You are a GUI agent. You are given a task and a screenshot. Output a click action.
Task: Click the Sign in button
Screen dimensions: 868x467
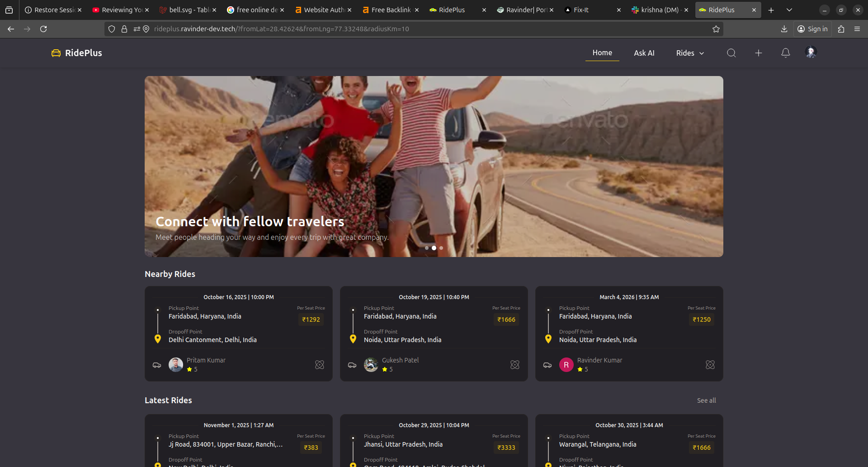click(812, 29)
